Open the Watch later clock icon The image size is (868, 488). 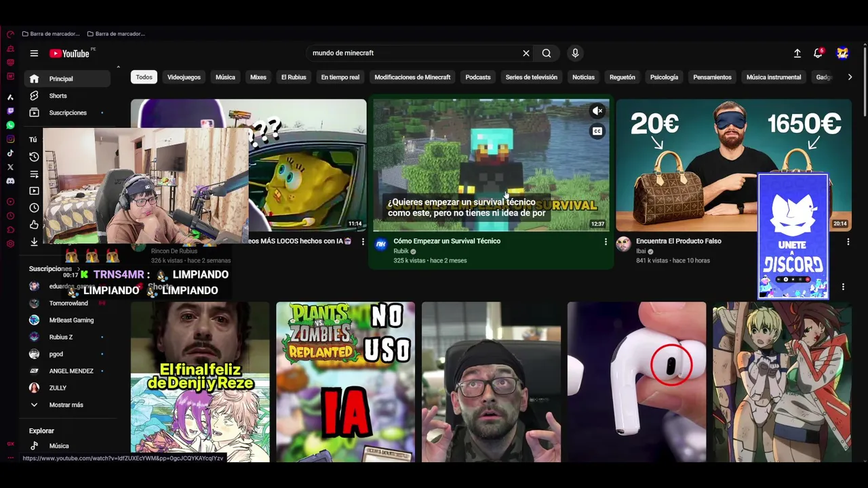(34, 208)
